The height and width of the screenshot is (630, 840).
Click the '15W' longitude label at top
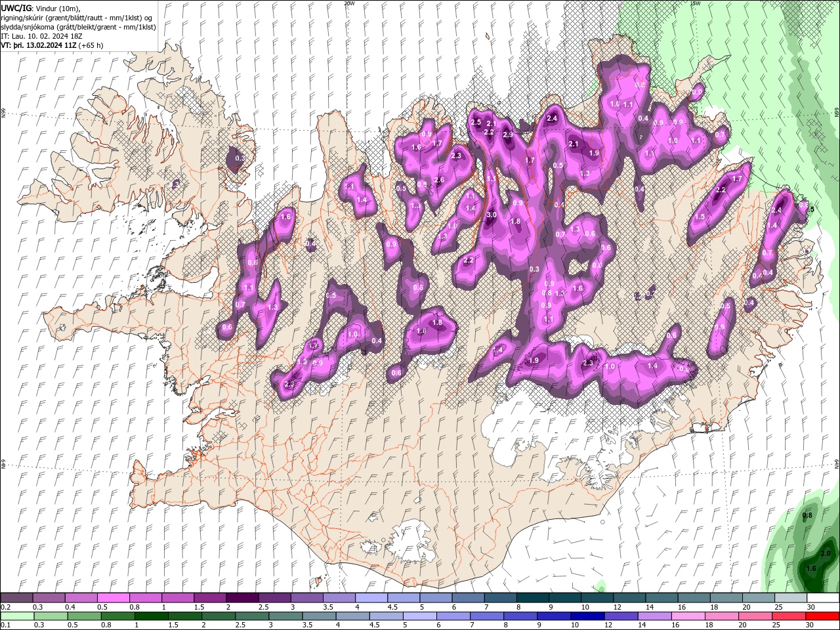(696, 3)
